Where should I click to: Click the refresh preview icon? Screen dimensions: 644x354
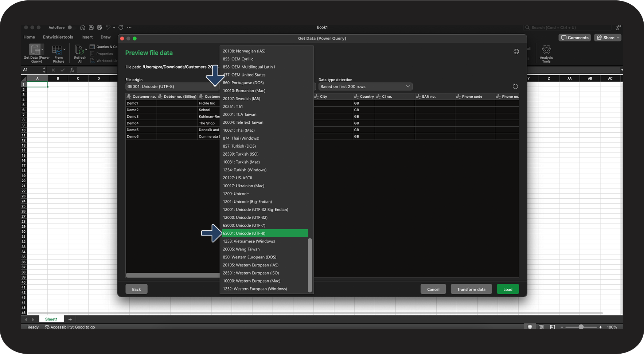tap(515, 86)
